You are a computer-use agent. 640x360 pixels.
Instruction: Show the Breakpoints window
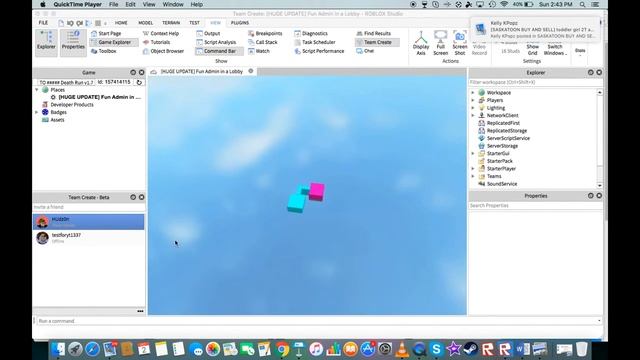coord(265,33)
